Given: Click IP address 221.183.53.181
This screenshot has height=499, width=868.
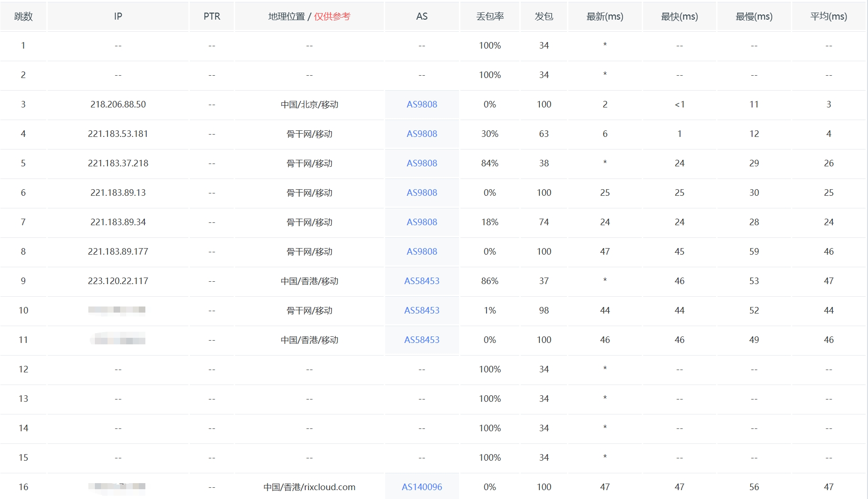Looking at the screenshot, I should pyautogui.click(x=118, y=134).
